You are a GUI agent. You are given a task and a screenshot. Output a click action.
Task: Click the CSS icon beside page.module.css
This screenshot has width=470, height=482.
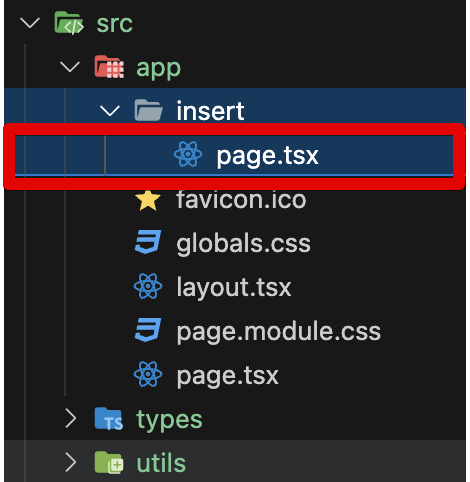[x=148, y=330]
